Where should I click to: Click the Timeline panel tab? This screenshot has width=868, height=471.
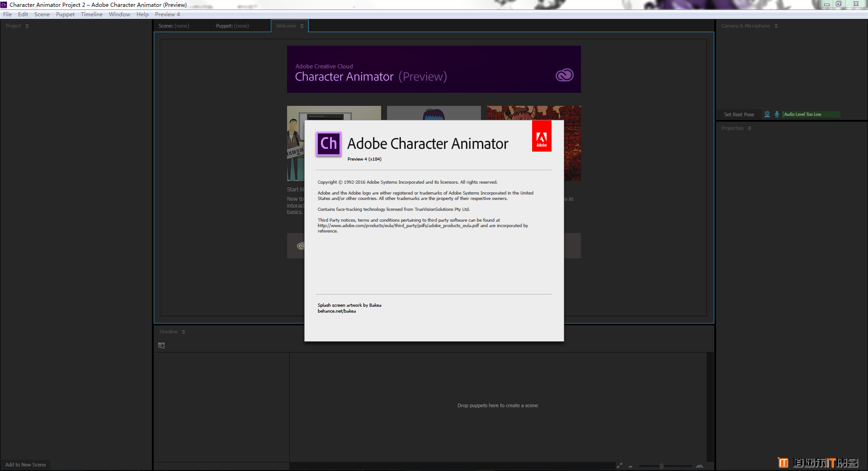[168, 332]
